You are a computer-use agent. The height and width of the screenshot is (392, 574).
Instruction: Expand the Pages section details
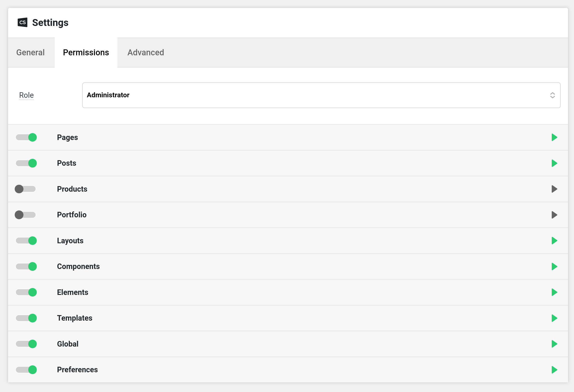(554, 137)
